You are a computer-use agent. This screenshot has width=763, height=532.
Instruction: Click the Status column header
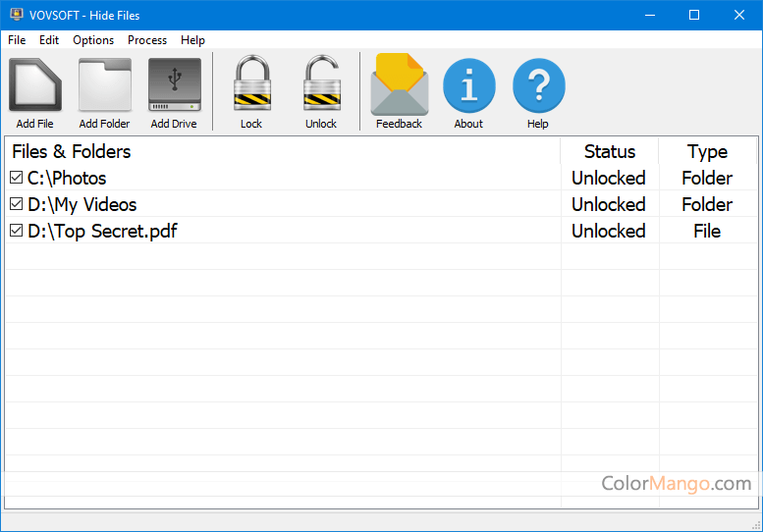[x=609, y=151]
